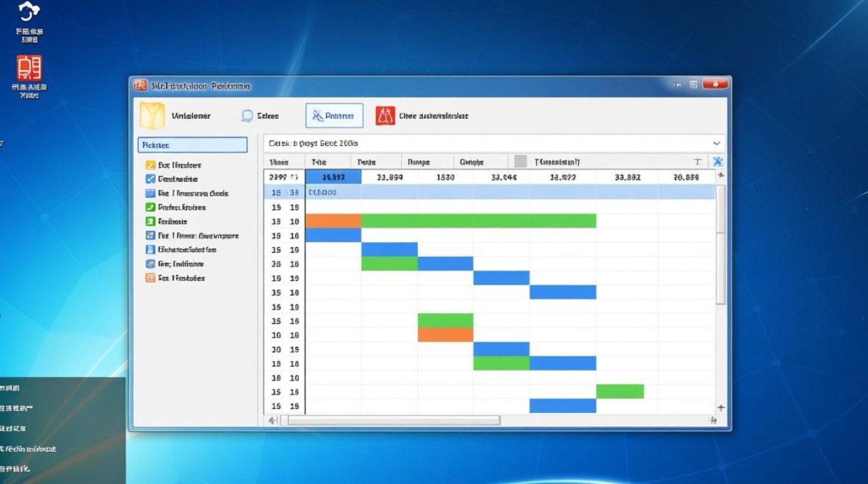Click the second toolbar button with the monitor icon
Viewport: 868px width, 484px height.
pos(260,116)
